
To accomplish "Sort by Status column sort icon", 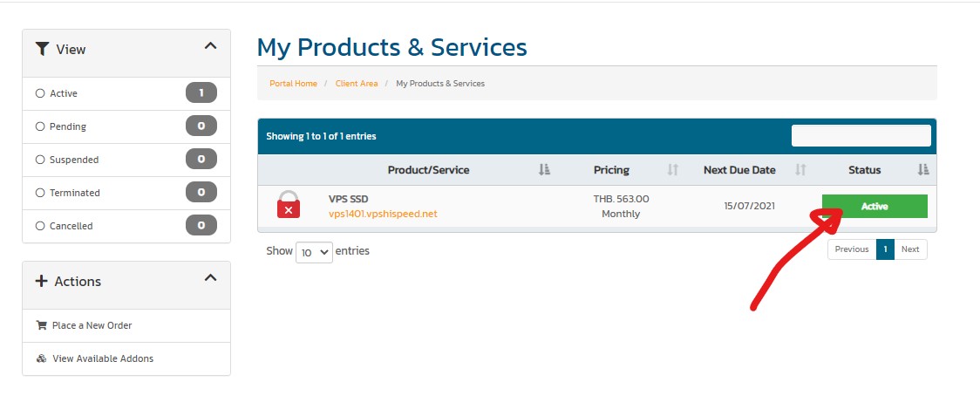I will point(923,169).
